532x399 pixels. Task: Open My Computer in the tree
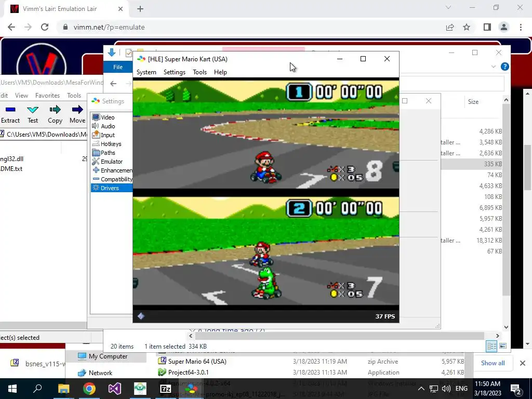108,356
